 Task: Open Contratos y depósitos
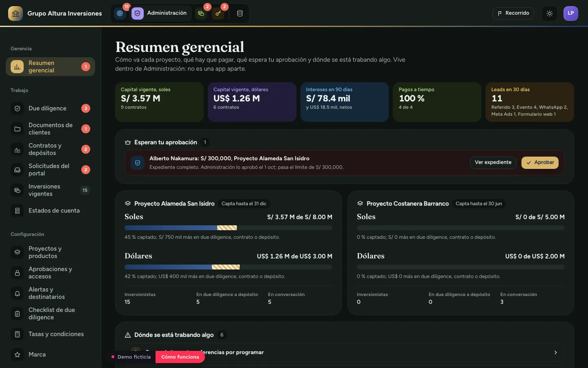(x=50, y=149)
